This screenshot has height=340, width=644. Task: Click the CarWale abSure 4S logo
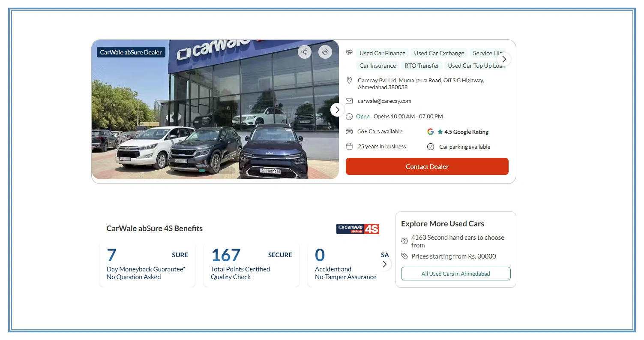[x=358, y=229]
